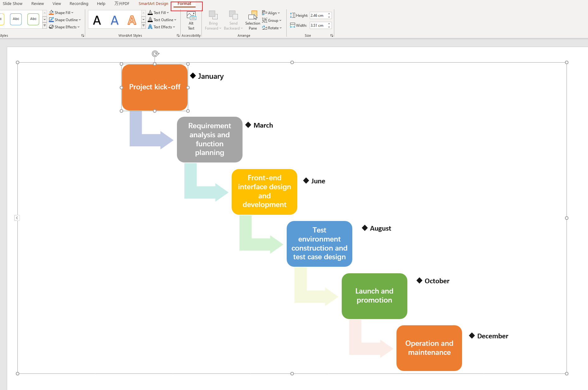Open the Alt Text pane
Screen dimensions: 588x390
pyautogui.click(x=191, y=21)
